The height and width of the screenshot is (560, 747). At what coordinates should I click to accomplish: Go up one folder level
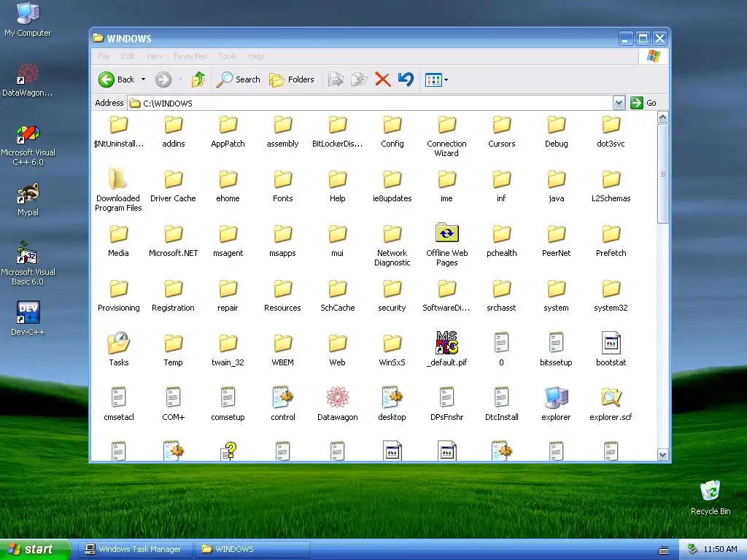coord(198,79)
